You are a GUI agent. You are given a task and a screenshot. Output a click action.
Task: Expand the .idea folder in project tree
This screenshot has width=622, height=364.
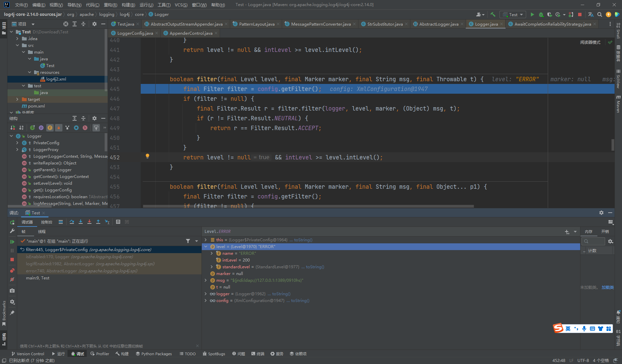click(17, 39)
